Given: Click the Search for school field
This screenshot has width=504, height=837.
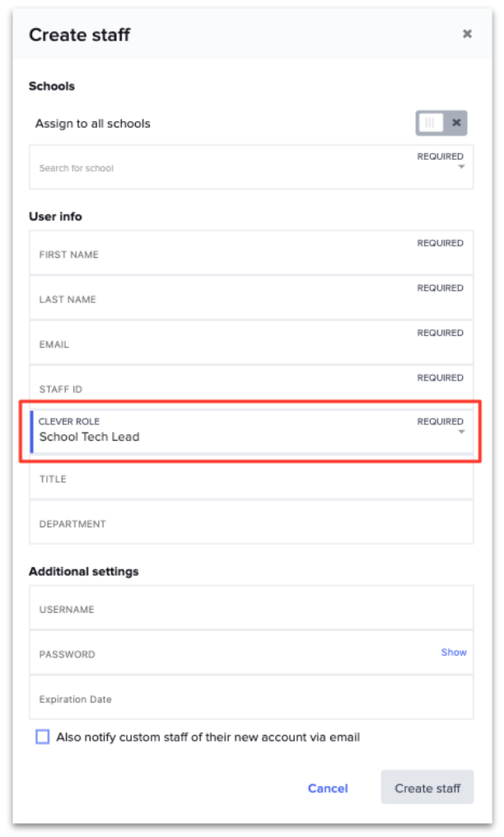Looking at the screenshot, I should pos(222,168).
